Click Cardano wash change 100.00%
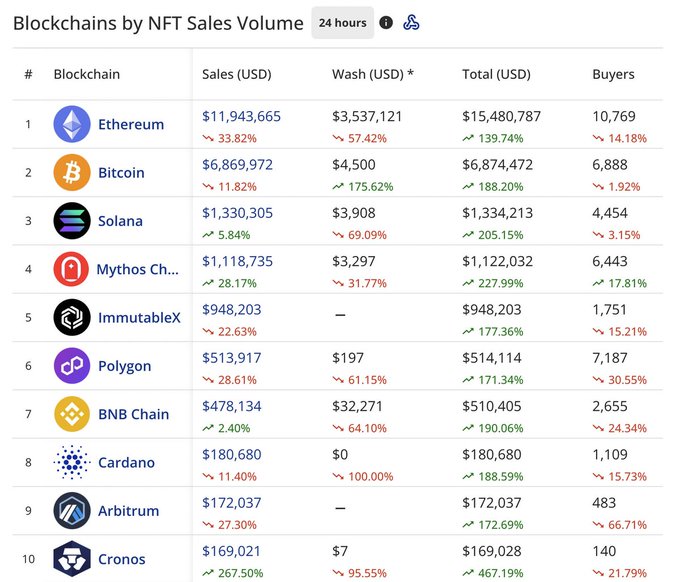The image size is (680, 582). coord(363,477)
